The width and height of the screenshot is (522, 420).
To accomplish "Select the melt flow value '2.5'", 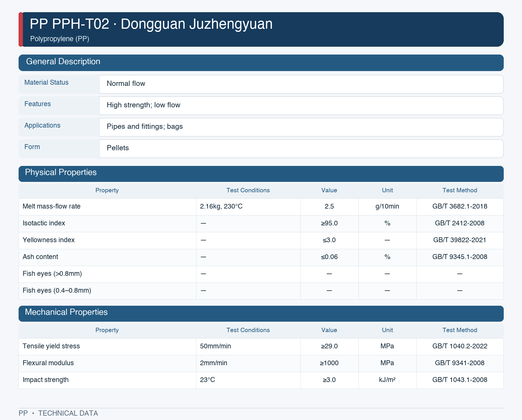I will [329, 206].
